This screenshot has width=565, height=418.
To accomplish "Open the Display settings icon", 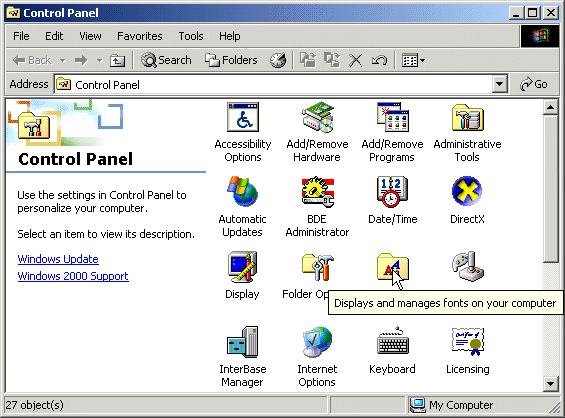I will [x=243, y=267].
